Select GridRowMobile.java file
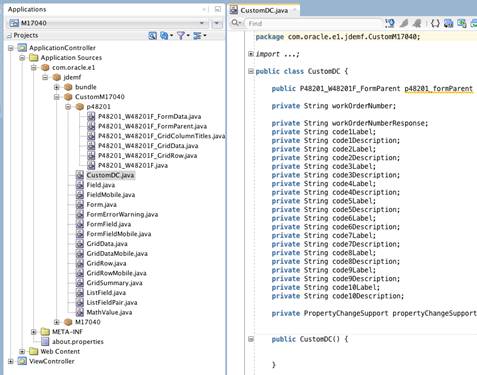Screen dimensions: 477x375 click(116, 273)
